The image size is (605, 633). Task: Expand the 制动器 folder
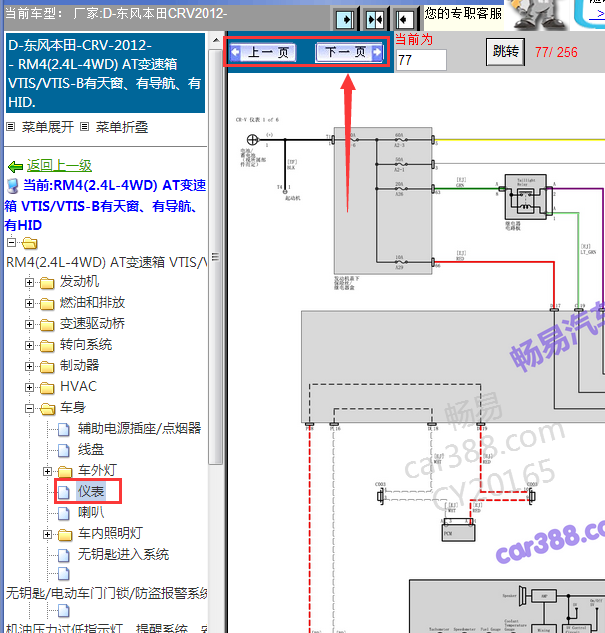click(29, 366)
